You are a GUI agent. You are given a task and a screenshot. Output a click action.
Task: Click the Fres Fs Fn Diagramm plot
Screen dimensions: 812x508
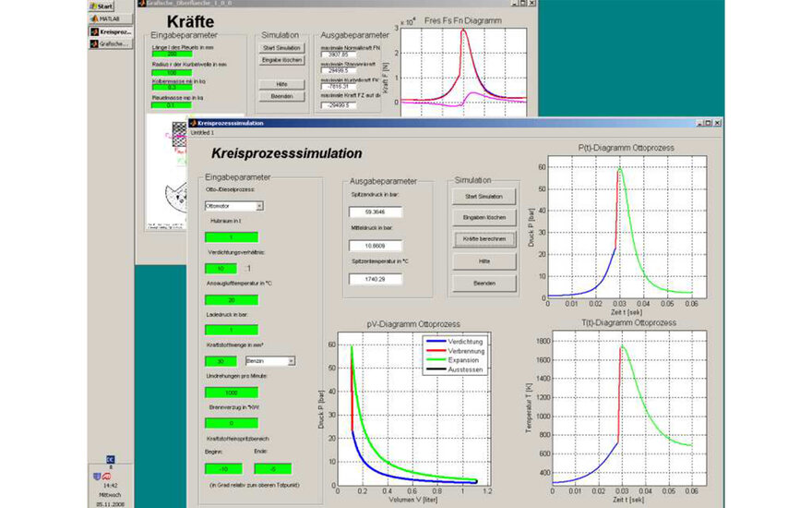click(463, 70)
